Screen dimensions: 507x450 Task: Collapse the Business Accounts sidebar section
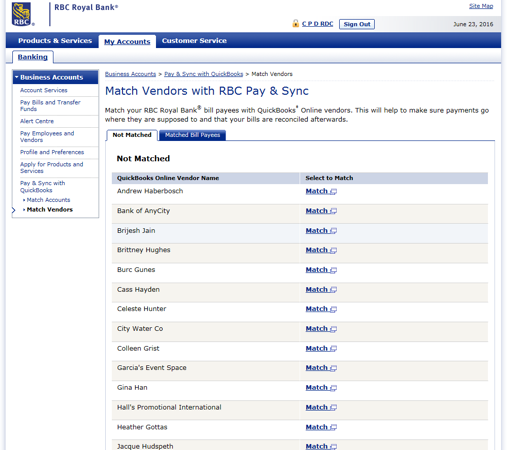(x=16, y=77)
